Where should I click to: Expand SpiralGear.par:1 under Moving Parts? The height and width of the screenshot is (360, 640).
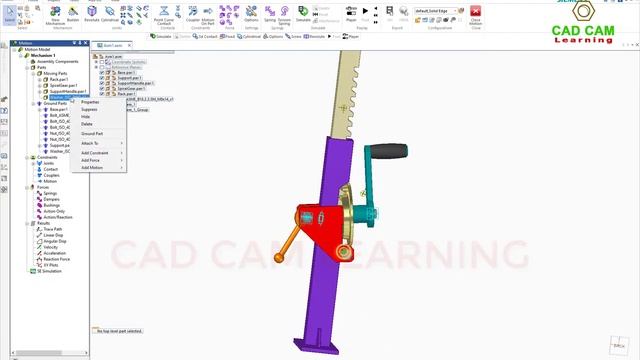coord(40,86)
